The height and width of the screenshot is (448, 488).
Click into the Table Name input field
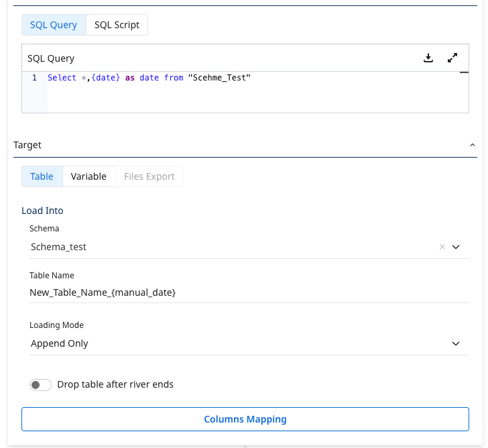pos(248,292)
